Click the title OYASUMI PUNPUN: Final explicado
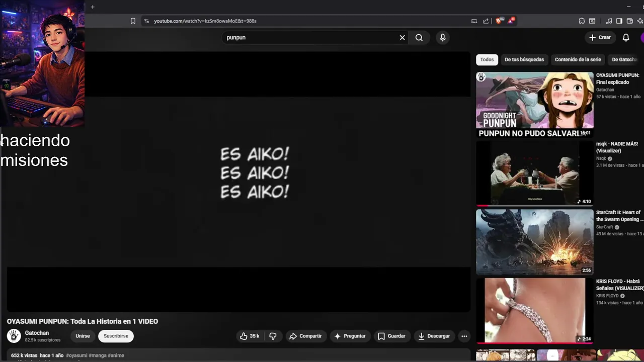Screen dimensions: 644x362 pos(618,79)
